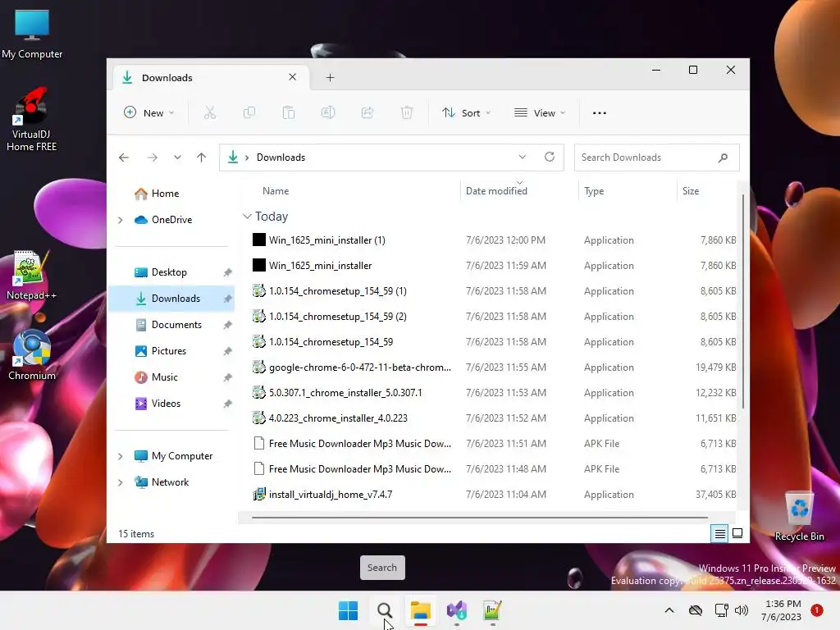Image resolution: width=840 pixels, height=630 pixels.
Task: Click the Delete trash icon in toolbar
Action: click(407, 112)
